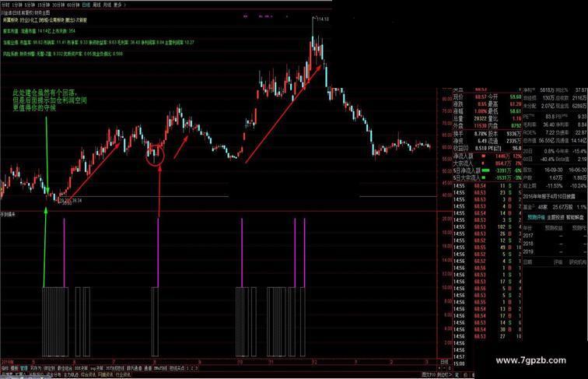Open the 主题投资 tab
588x379 pixels.
pos(555,217)
